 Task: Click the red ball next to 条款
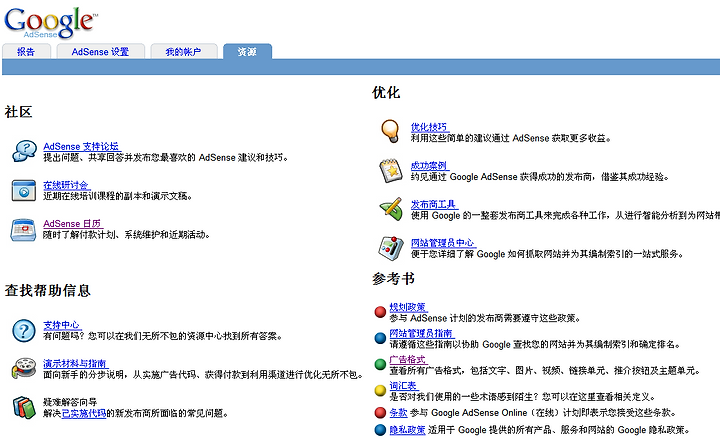tap(380, 412)
